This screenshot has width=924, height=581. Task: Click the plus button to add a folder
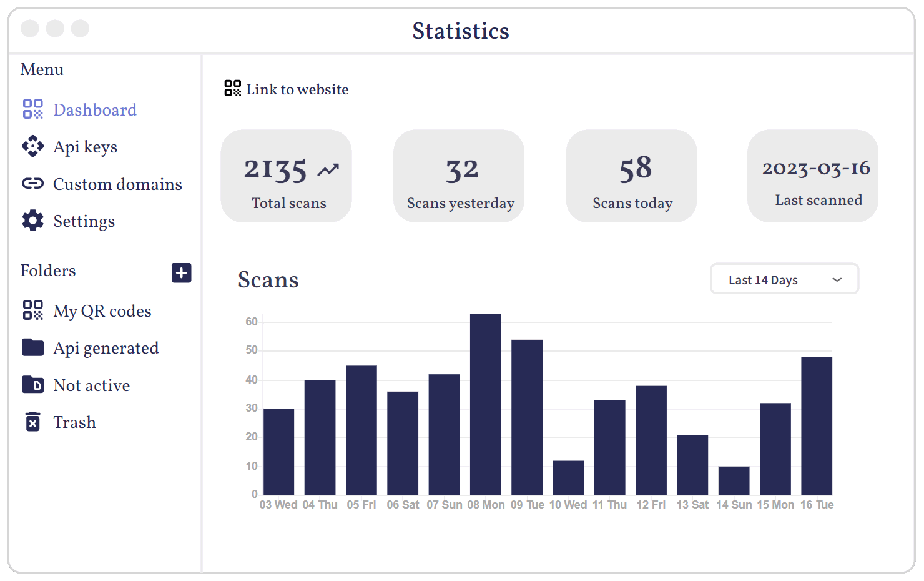pyautogui.click(x=181, y=273)
